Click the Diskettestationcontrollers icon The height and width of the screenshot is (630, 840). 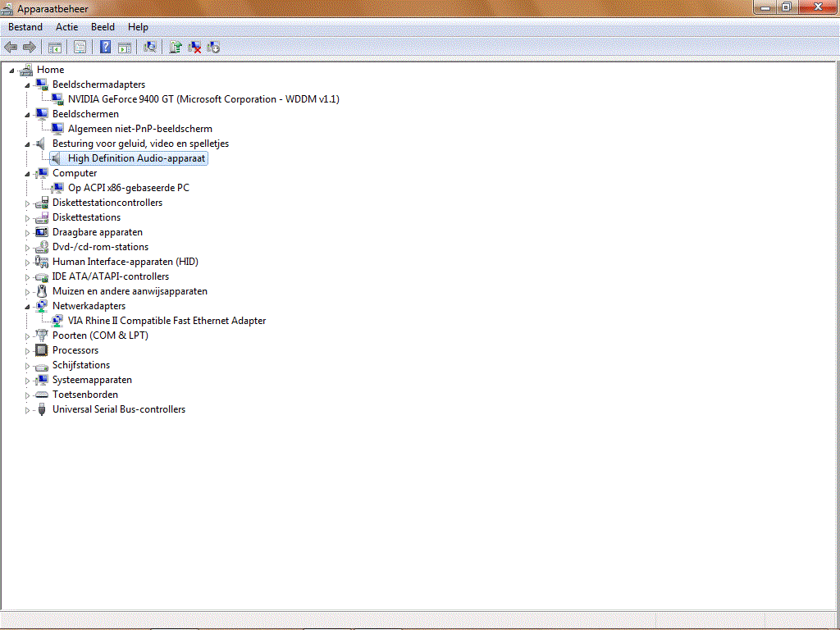point(42,203)
